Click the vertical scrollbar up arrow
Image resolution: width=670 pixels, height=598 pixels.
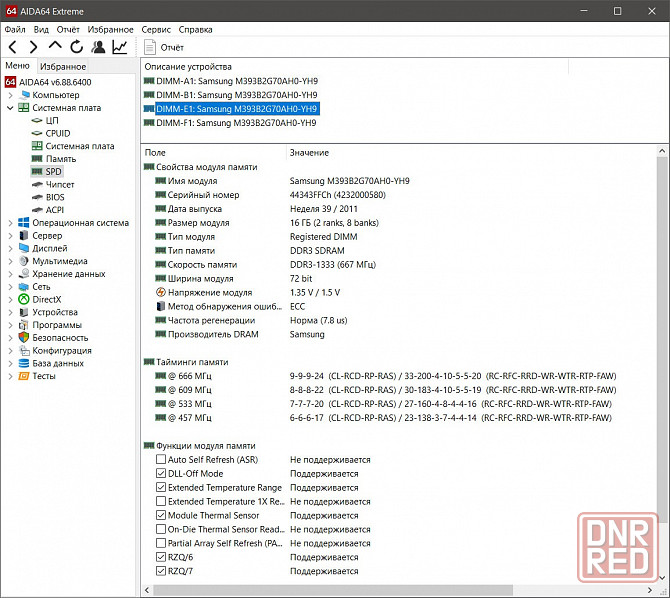click(x=662, y=150)
